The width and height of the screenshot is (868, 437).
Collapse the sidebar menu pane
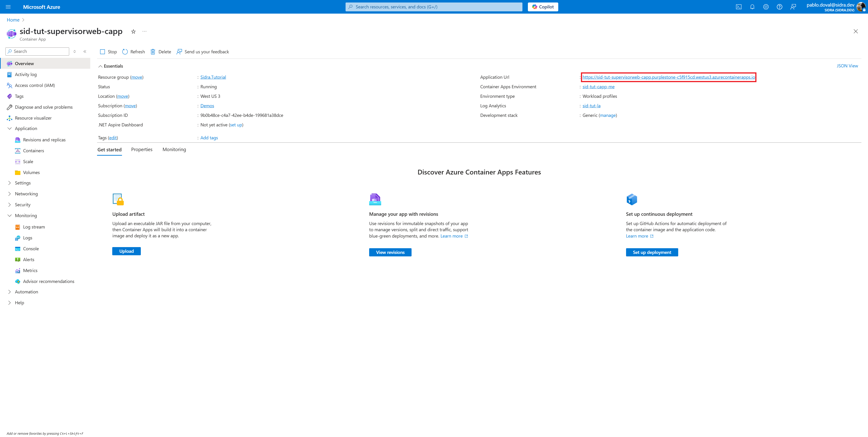(x=85, y=51)
